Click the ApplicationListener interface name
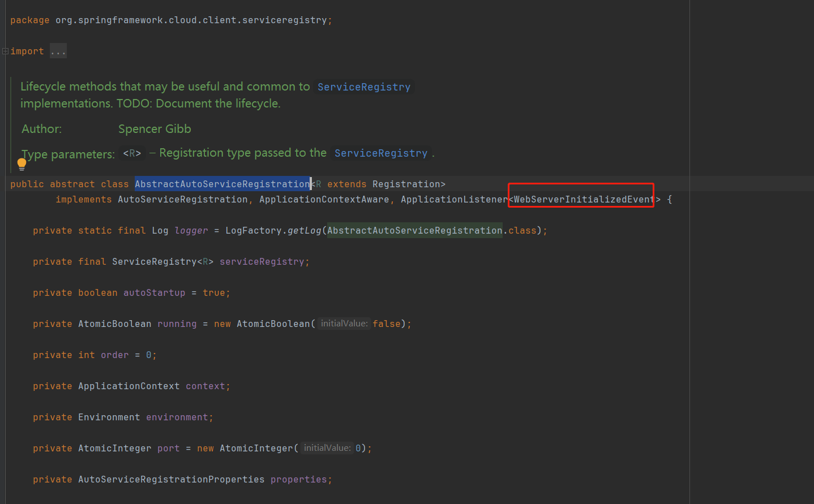 point(454,200)
